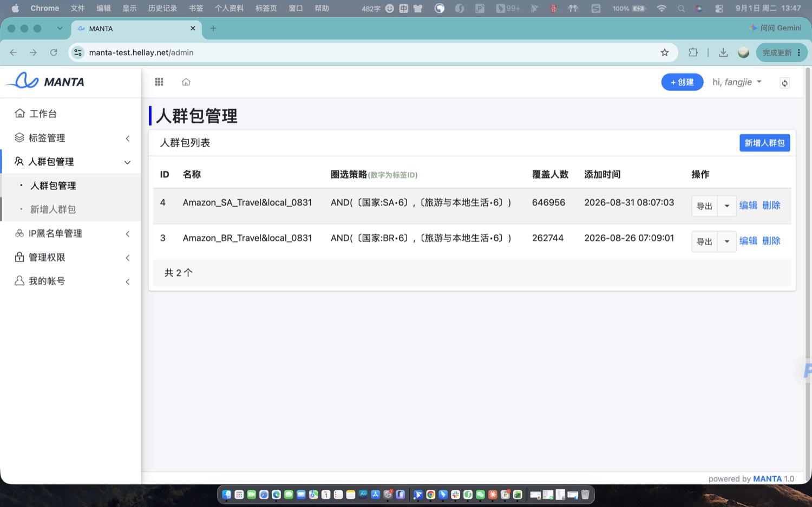The width and height of the screenshot is (812, 507).
Task: Open the Chrome profile avatar
Action: click(x=744, y=52)
